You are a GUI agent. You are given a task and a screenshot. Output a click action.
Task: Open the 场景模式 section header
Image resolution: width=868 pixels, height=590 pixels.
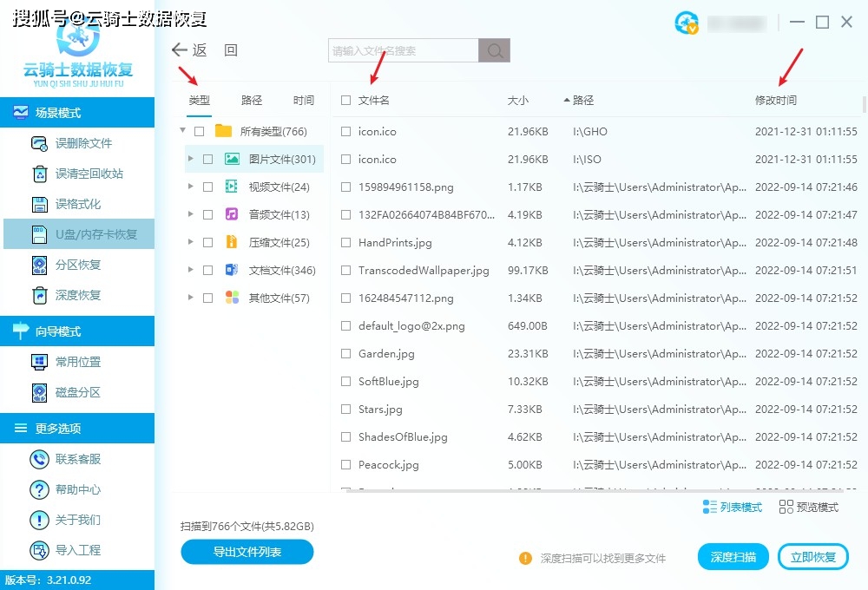77,112
